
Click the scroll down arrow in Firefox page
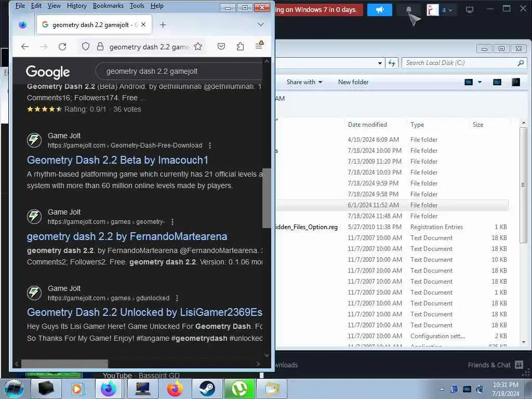[x=267, y=355]
